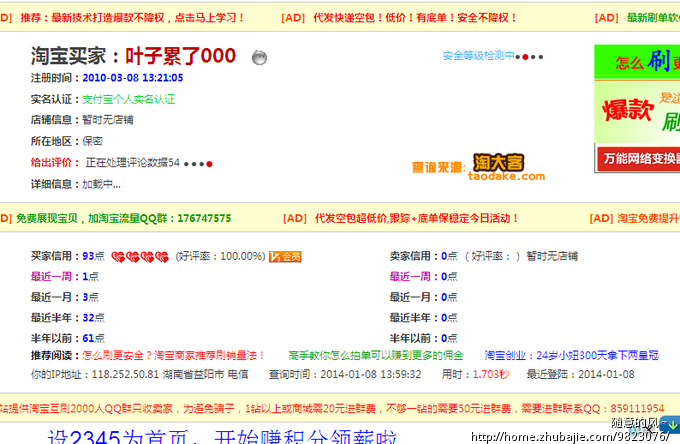Click the IP address 118.252.50.81 text
The image size is (680, 444).
125,374
